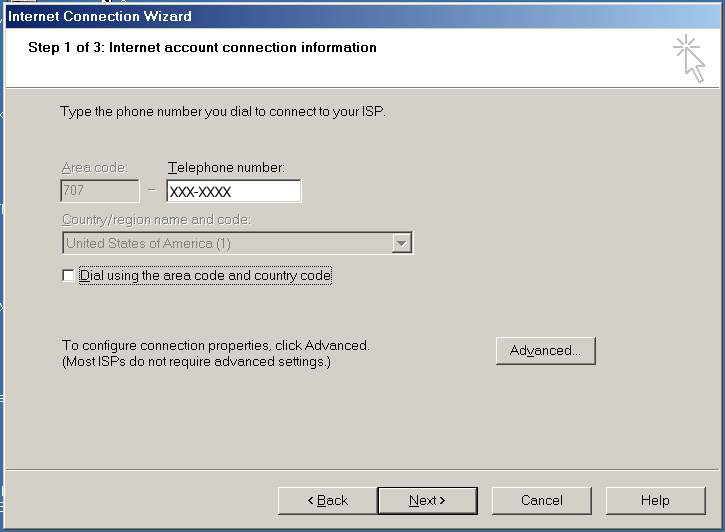725x532 pixels.
Task: Open the Advanced... connection settings
Action: point(545,351)
